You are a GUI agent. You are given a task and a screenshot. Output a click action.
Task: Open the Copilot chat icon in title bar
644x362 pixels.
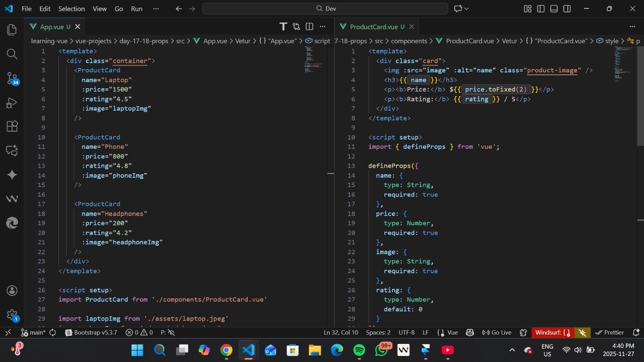click(458, 9)
